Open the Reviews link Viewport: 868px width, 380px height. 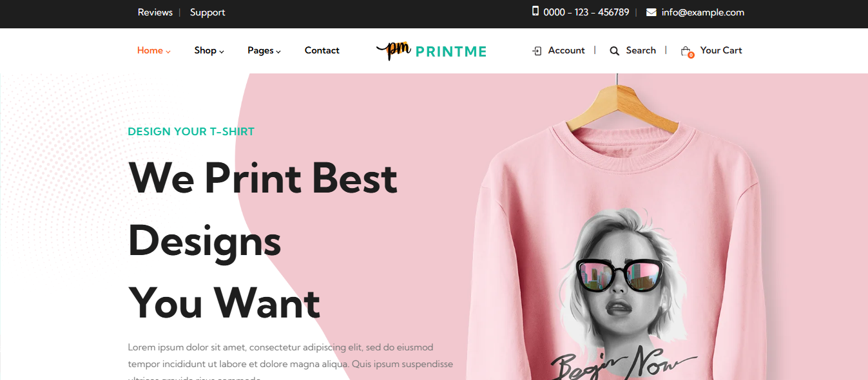[155, 12]
